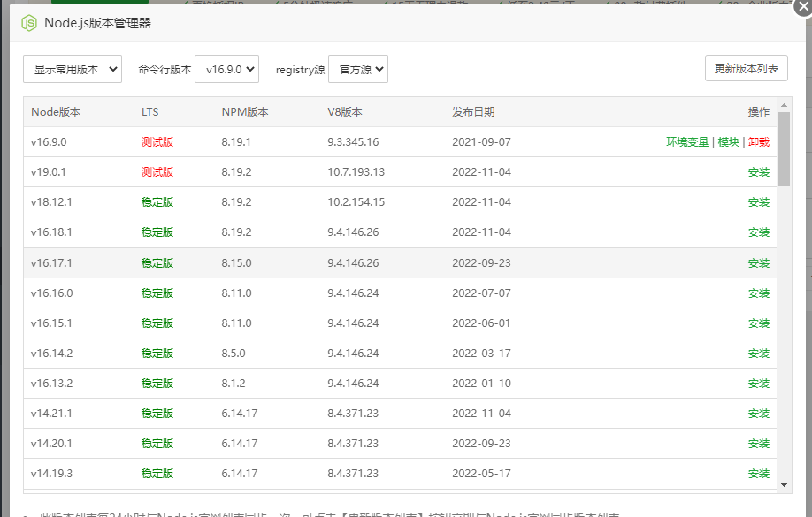
Task: Install Node v16.18.1
Action: (x=759, y=232)
